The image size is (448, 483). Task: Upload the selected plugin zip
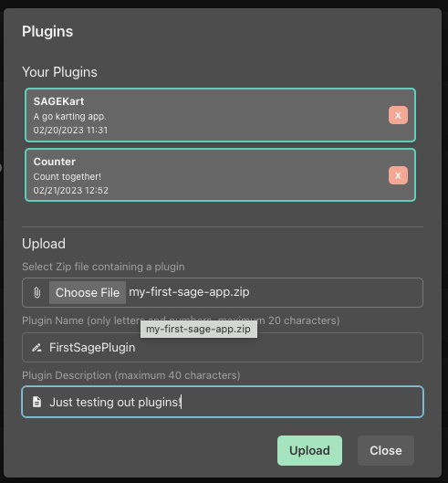pos(309,450)
